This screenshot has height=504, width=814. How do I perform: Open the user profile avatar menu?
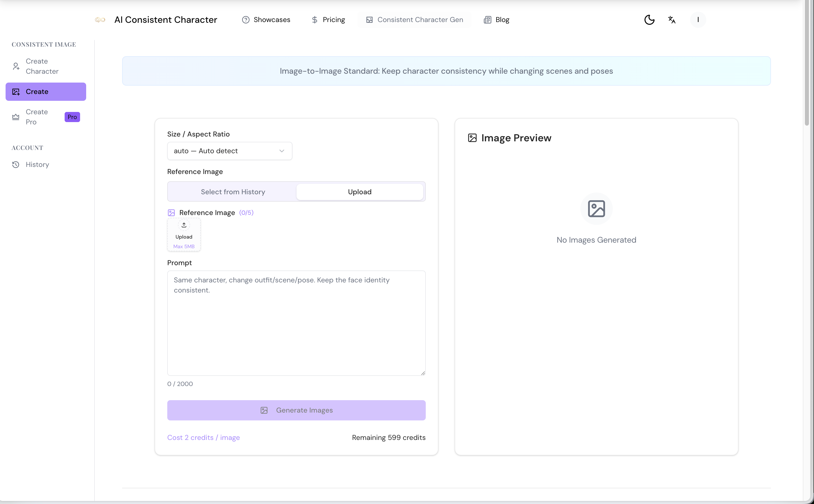click(x=698, y=20)
